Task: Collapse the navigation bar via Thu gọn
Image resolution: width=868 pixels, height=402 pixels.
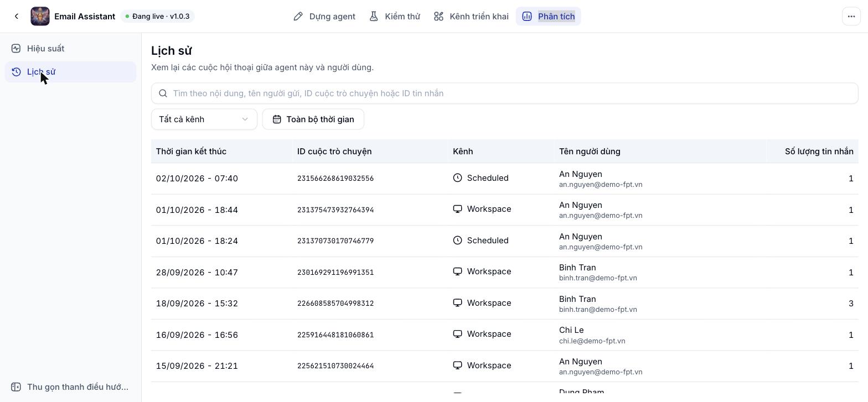Action: 70,387
